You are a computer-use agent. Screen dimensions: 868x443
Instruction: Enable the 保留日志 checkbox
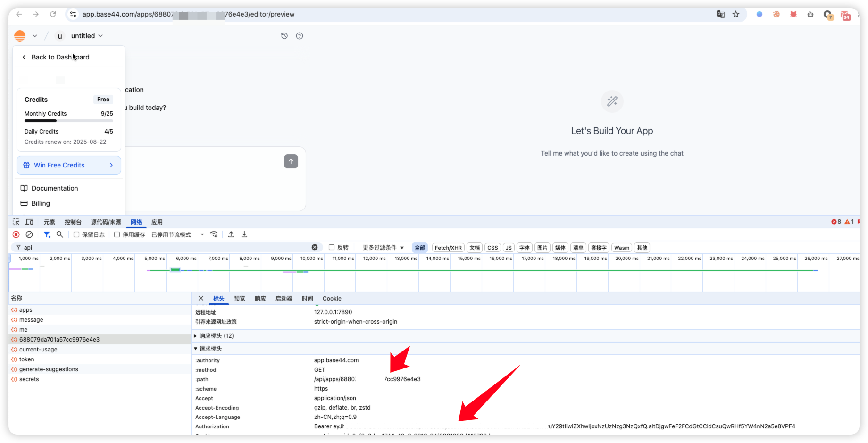(x=76, y=234)
